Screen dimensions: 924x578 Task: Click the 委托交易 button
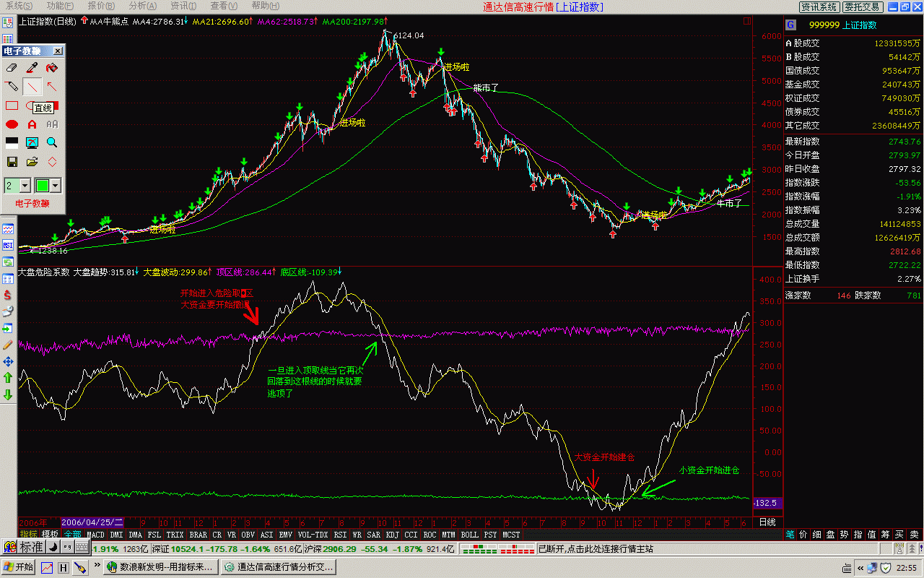(861, 7)
